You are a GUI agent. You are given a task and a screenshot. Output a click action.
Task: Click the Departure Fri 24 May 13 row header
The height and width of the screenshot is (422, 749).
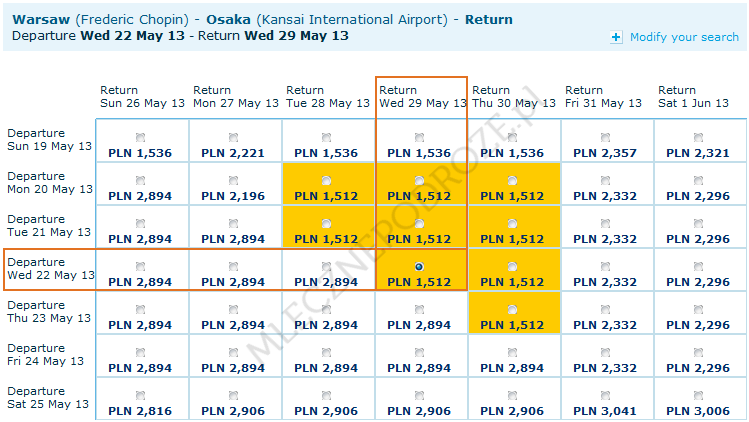pyautogui.click(x=50, y=355)
